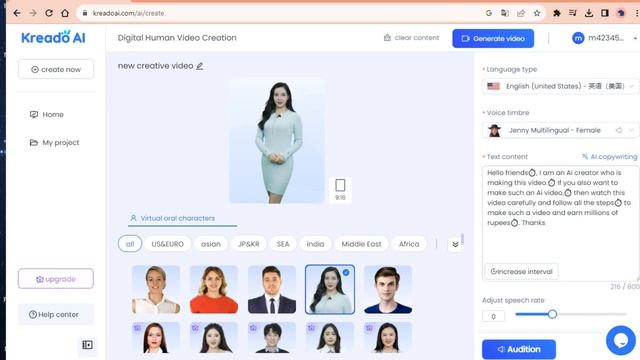Open Voice timbre dropdown
Viewport: 640px width, 360px height.
(560, 130)
